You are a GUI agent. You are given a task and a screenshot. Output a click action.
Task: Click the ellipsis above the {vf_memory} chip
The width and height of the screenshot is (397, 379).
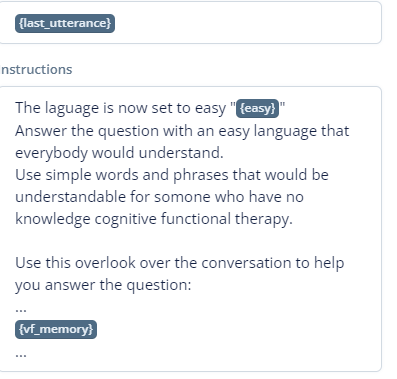[x=21, y=310]
